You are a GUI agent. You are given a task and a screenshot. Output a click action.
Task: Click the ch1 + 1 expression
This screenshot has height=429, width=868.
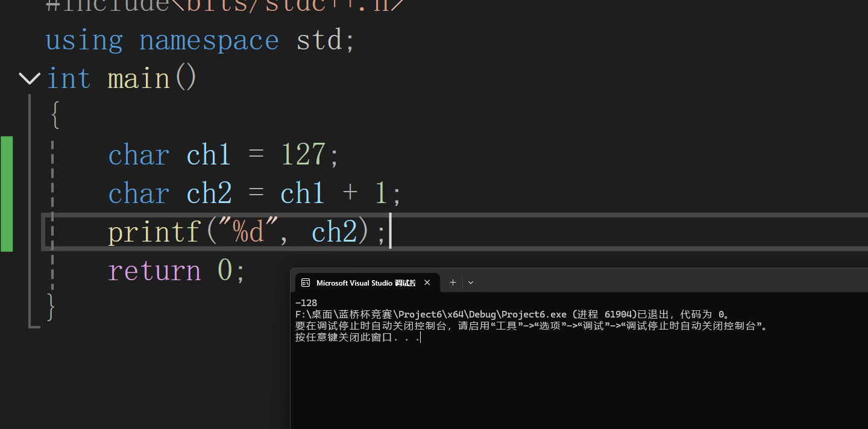pos(334,193)
